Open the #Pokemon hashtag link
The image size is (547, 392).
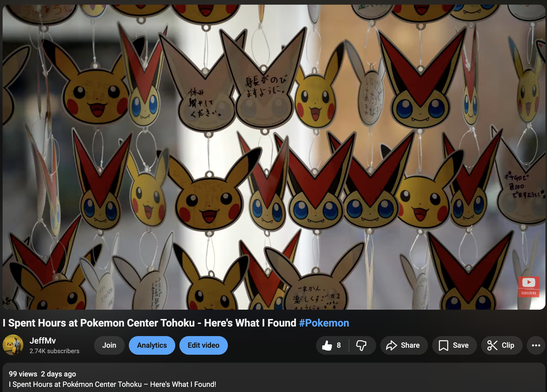click(324, 323)
